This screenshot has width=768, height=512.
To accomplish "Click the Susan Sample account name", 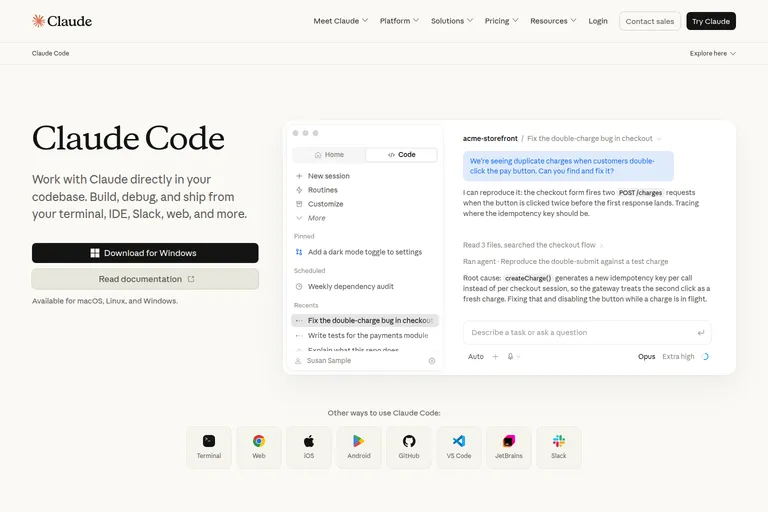I will [329, 361].
